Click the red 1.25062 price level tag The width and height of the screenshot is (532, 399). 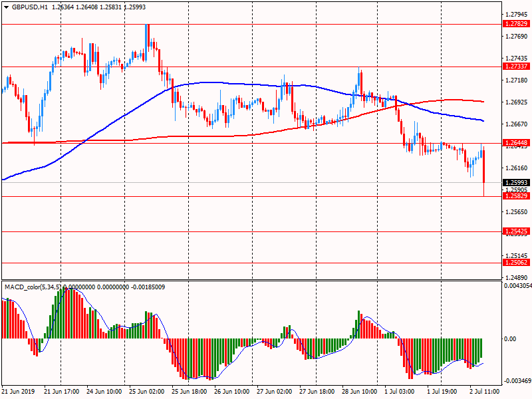pos(517,262)
